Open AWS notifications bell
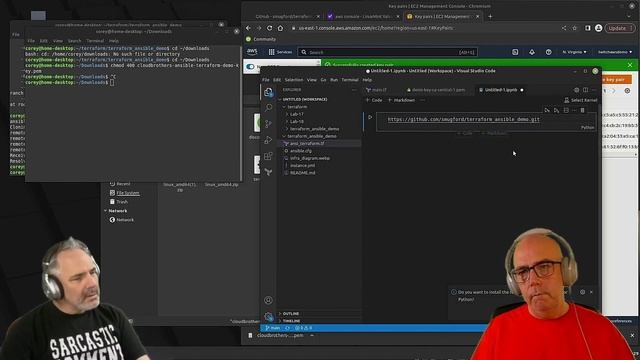 532,52
